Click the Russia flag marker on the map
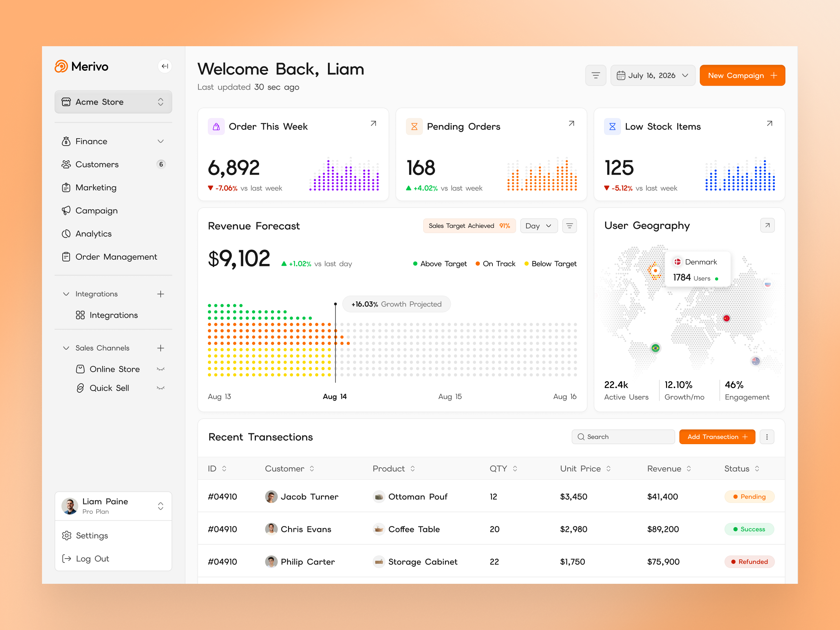Viewport: 840px width, 630px height. click(768, 283)
